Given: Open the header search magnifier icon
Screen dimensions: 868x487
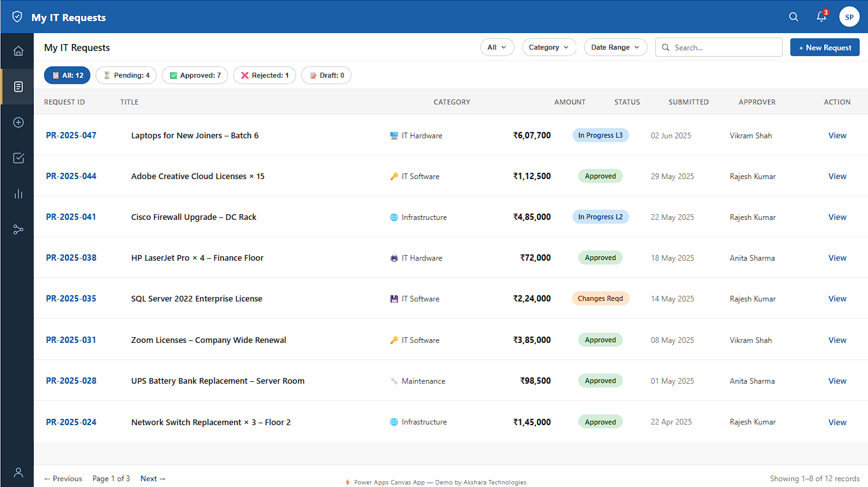Looking at the screenshot, I should pos(793,17).
